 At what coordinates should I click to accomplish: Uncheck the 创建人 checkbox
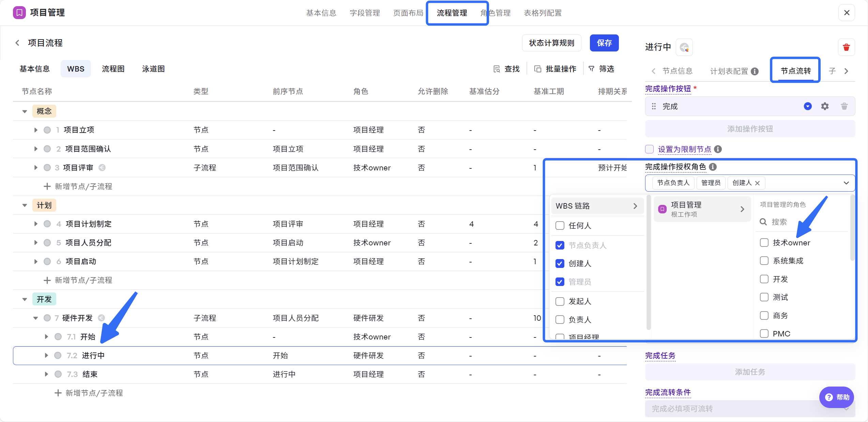click(x=560, y=263)
